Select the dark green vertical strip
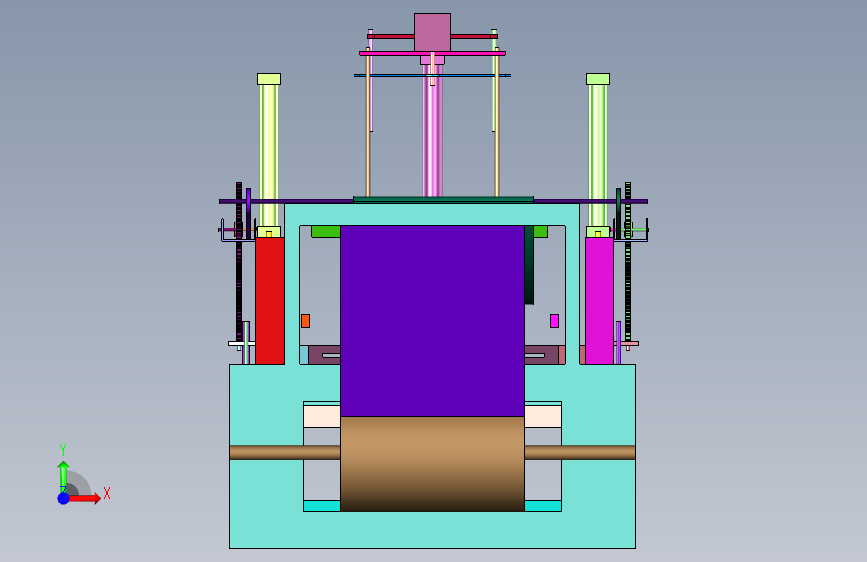Image resolution: width=867 pixels, height=562 pixels. (529, 264)
